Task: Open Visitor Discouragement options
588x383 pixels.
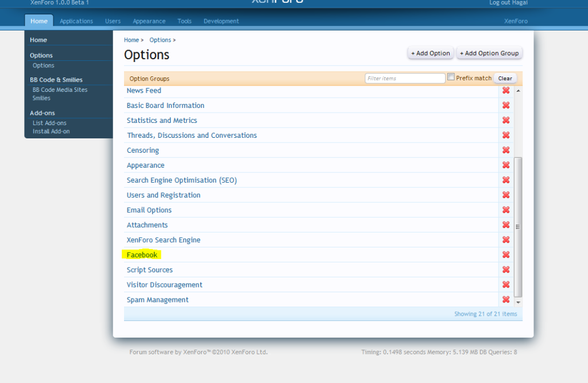Action: (x=164, y=285)
